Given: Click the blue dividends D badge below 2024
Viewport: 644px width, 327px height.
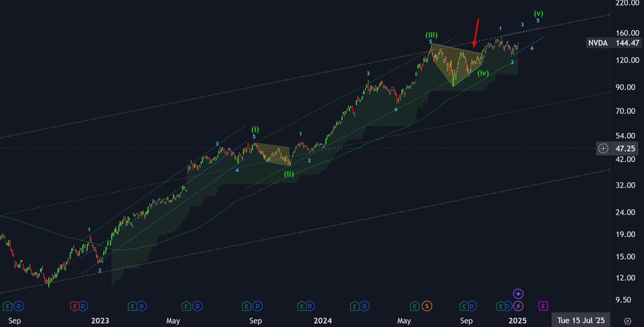Looking at the screenshot, I should pyautogui.click(x=311, y=306).
